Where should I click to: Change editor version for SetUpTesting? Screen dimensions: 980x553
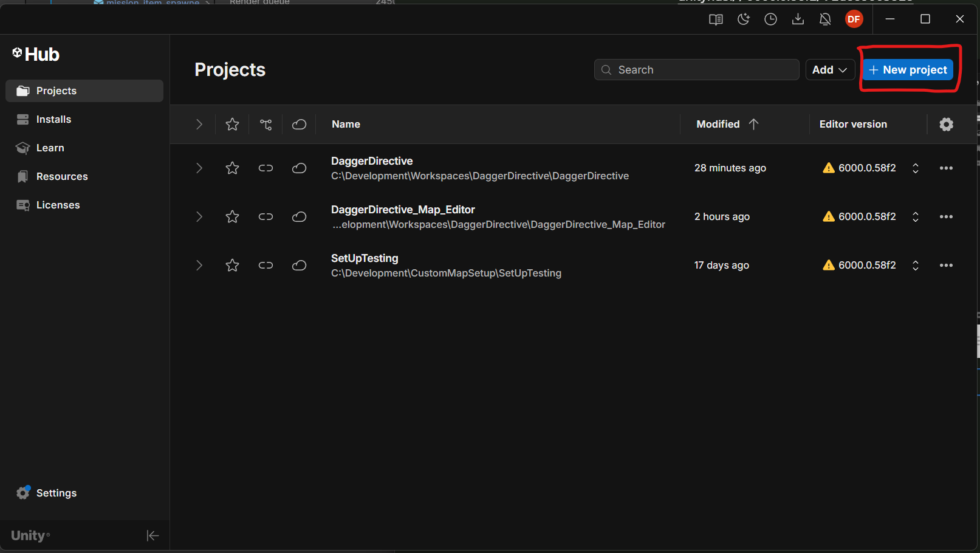click(x=916, y=265)
